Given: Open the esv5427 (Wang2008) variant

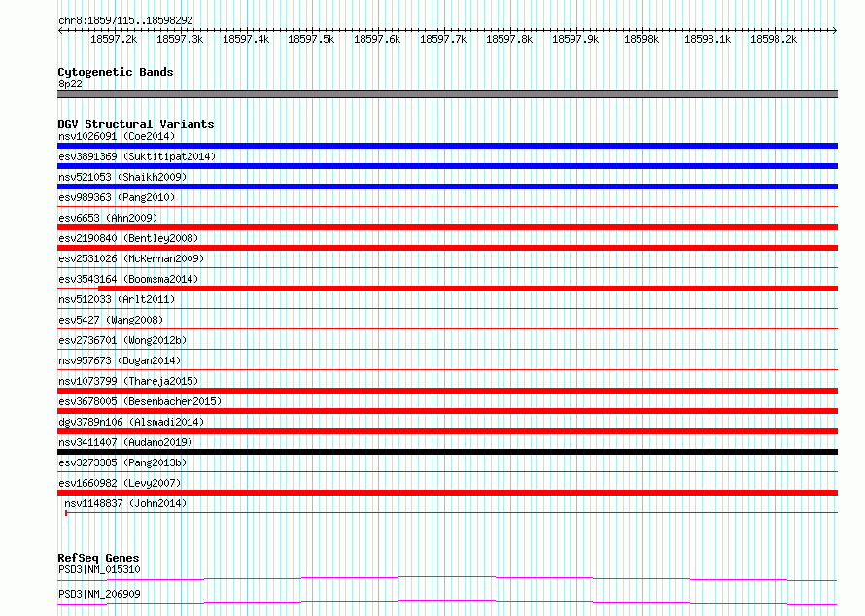Looking at the screenshot, I should (x=111, y=320).
